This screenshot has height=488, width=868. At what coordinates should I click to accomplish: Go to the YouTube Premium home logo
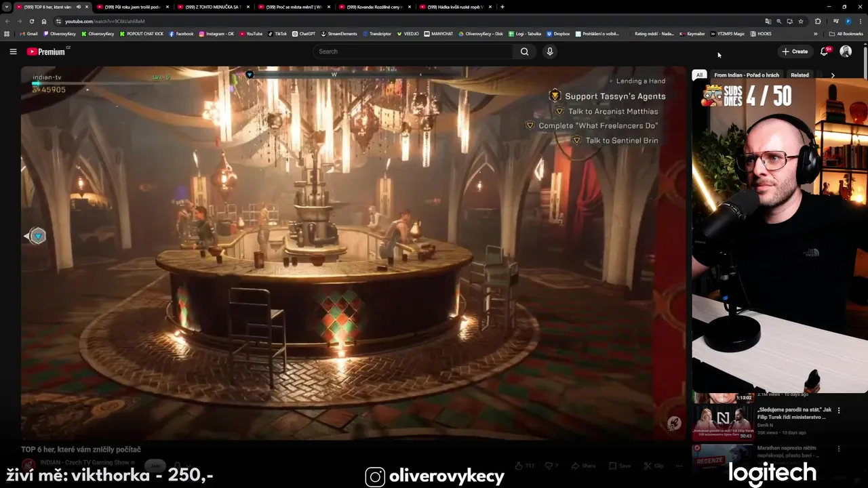(x=46, y=52)
